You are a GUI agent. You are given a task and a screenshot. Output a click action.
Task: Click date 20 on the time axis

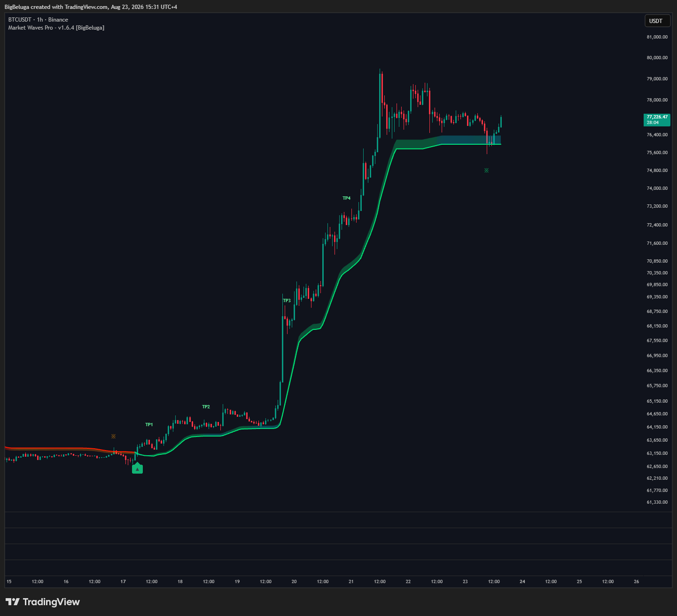pos(294,582)
